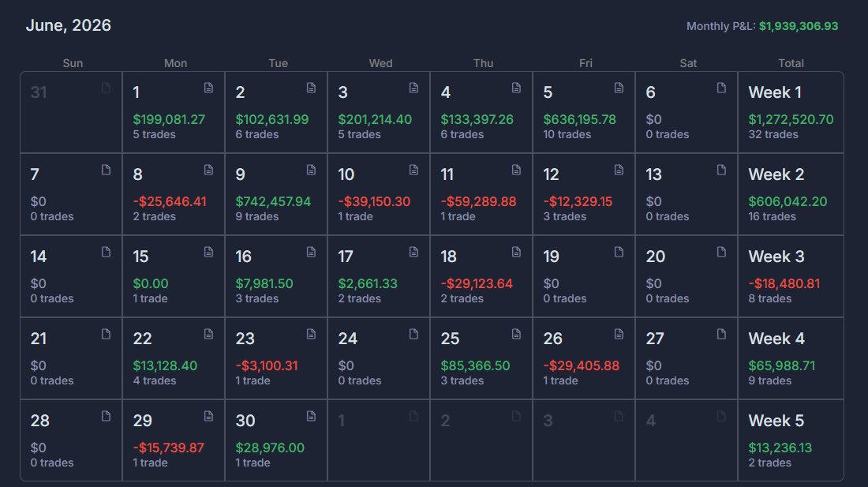Viewport: 868px width, 487px height.
Task: Select the $201,214.40 profit on June 3
Action: (x=375, y=119)
